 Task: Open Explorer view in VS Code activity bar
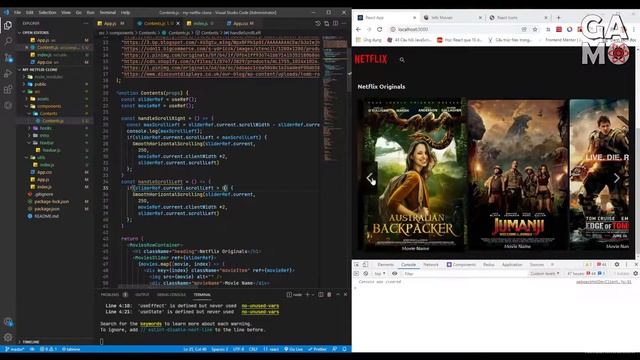coord(8,25)
